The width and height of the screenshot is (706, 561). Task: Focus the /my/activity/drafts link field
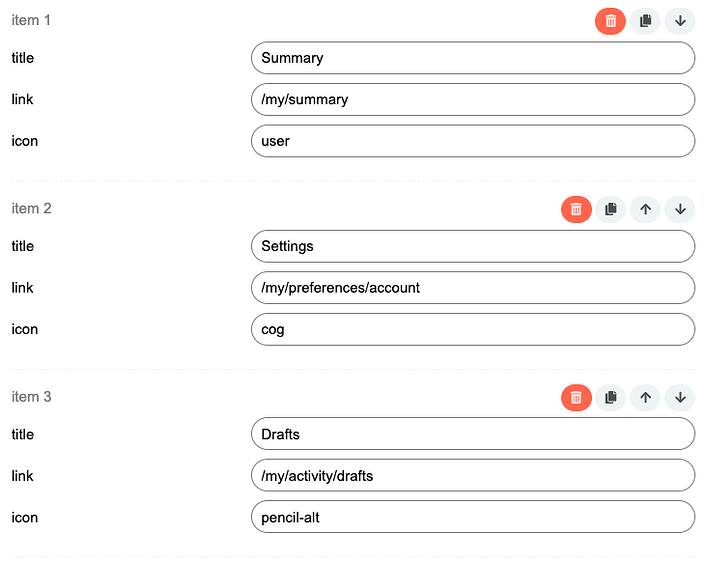point(472,476)
